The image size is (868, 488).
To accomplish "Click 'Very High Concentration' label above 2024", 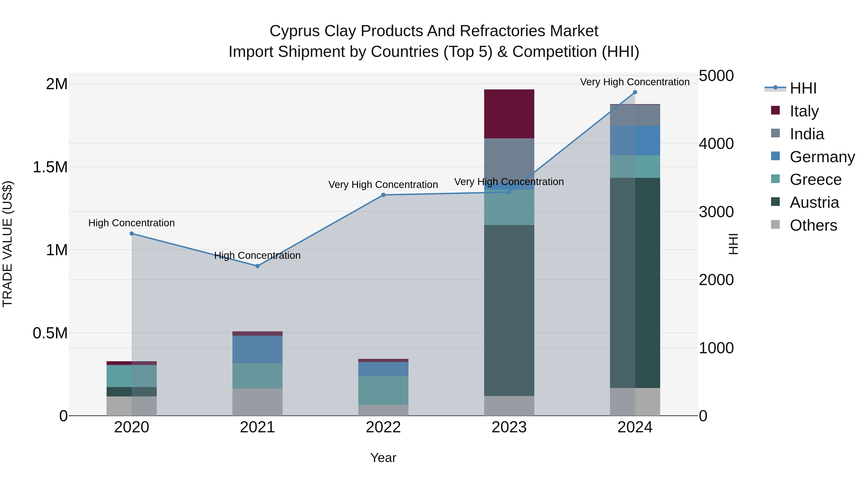I will [x=635, y=82].
